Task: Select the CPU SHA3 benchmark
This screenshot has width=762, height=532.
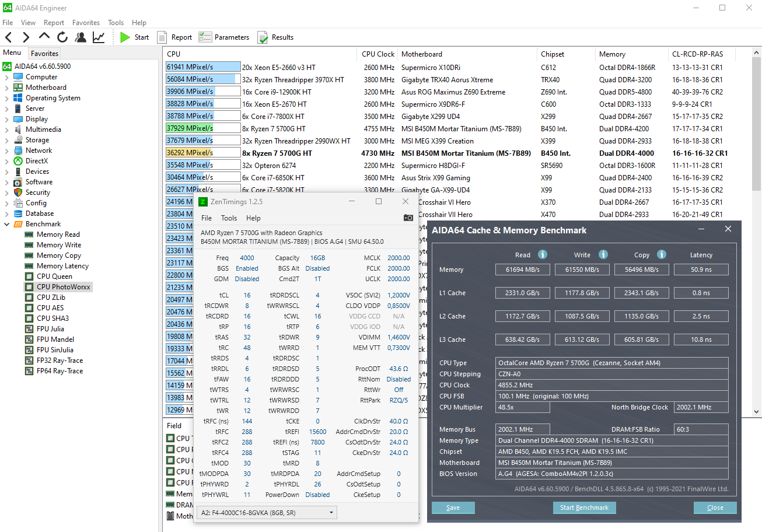Action: point(53,318)
